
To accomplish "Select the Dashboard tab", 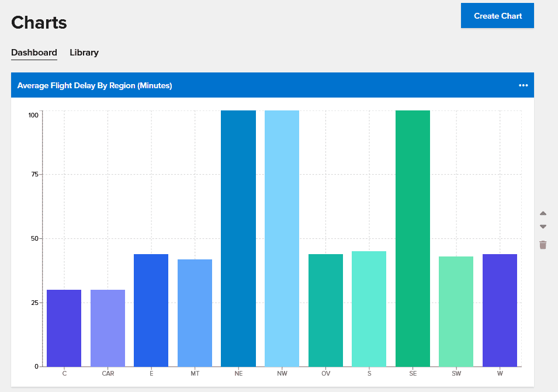I will coord(34,53).
